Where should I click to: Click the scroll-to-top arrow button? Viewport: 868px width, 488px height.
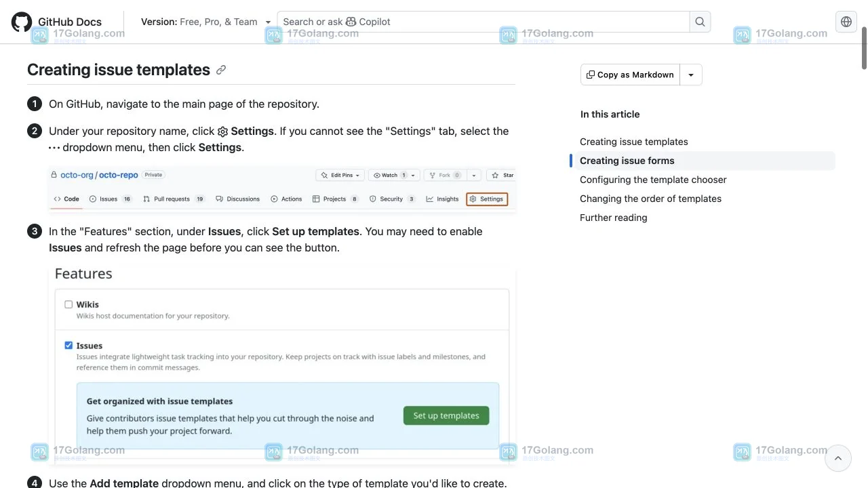pyautogui.click(x=838, y=458)
